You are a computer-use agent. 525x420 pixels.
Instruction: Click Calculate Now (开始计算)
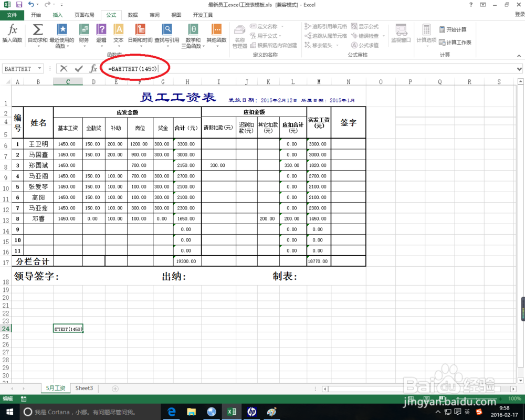point(453,30)
